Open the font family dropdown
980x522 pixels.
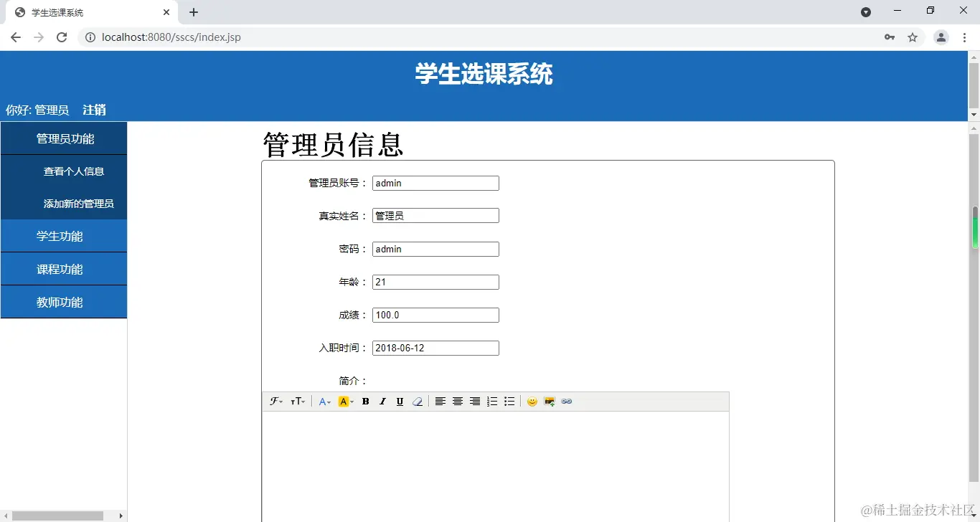(x=276, y=401)
